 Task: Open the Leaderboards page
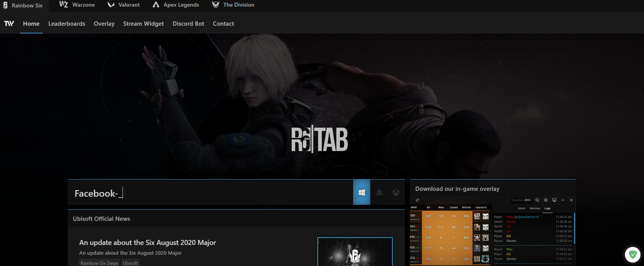[66, 24]
